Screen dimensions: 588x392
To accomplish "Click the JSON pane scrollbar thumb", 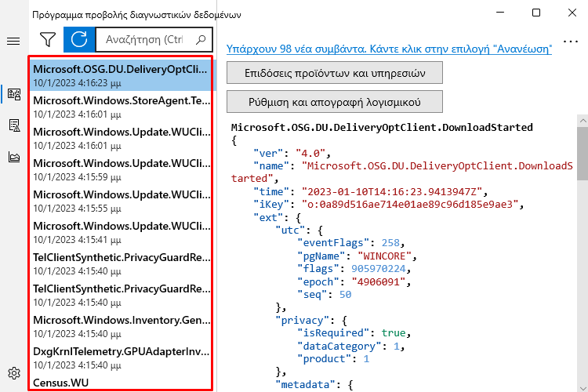I will tap(583, 154).
